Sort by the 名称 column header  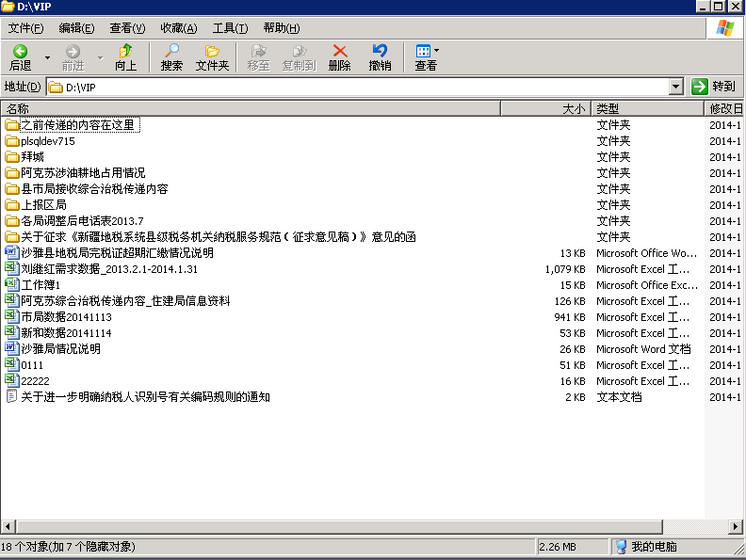[x=251, y=108]
